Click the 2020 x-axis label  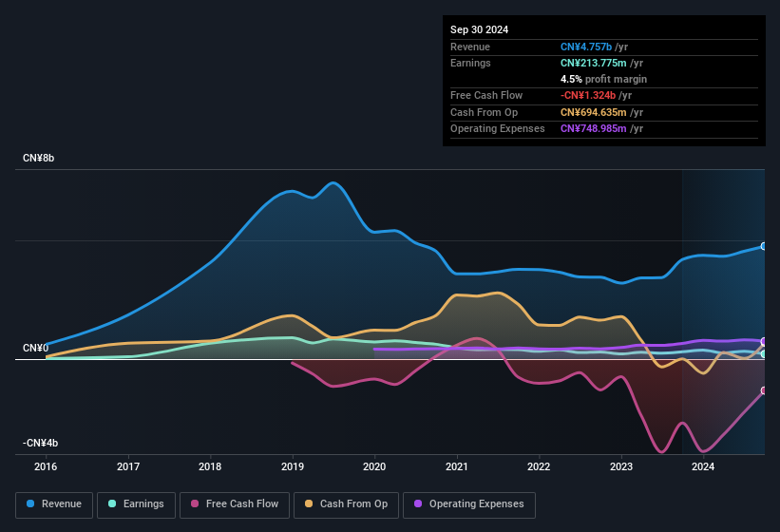(374, 466)
